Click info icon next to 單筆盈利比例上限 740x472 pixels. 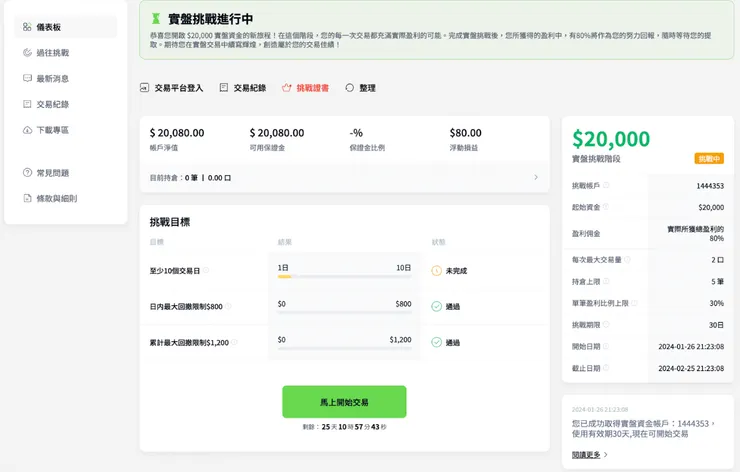click(634, 303)
